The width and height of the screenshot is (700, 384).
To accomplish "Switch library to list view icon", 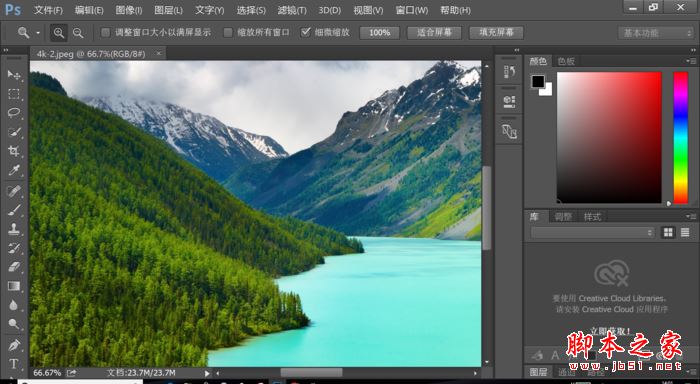I will tap(685, 232).
